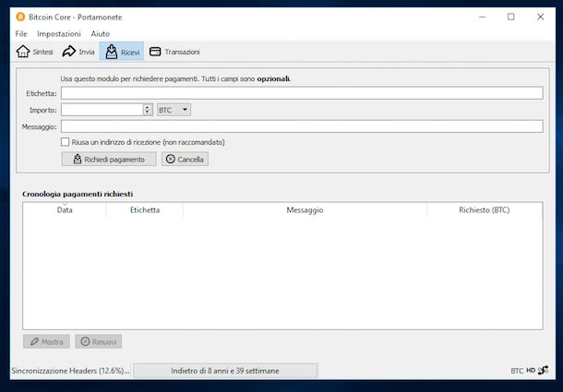563x392 pixels.
Task: Click the Cancella button
Action: coord(185,159)
